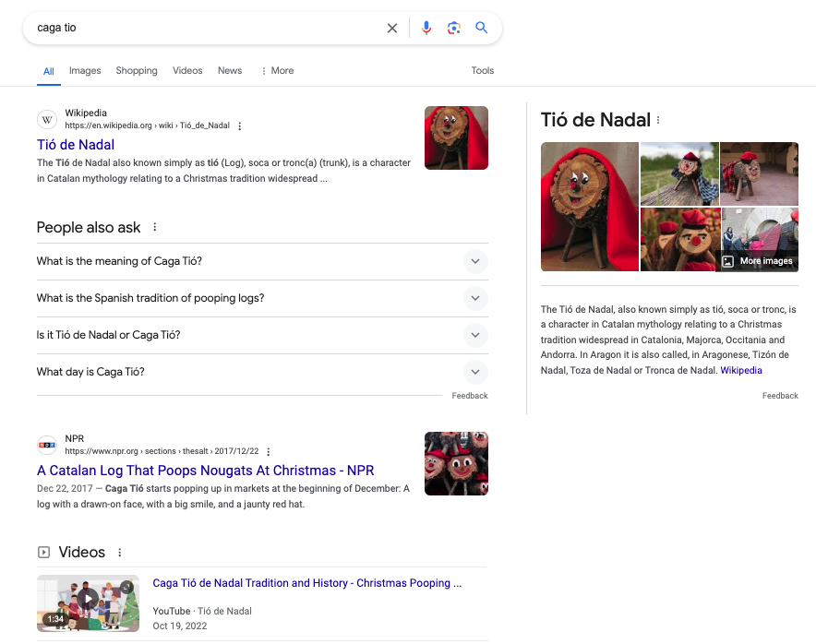This screenshot has height=644, width=816.
Task: Switch to the Images tab
Action: point(85,70)
